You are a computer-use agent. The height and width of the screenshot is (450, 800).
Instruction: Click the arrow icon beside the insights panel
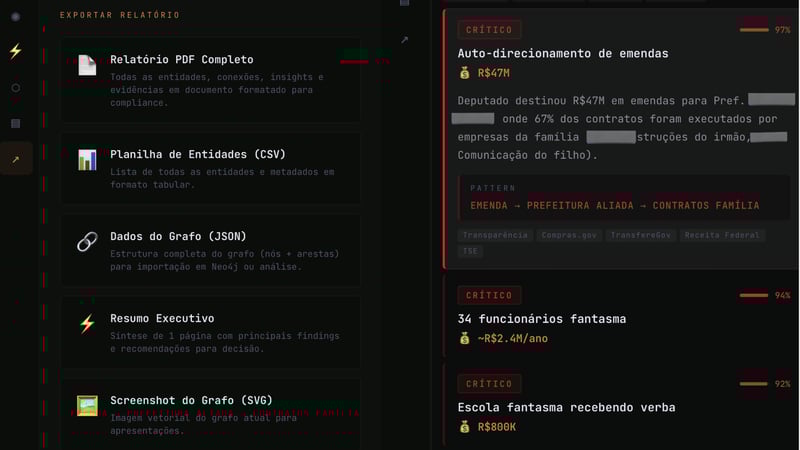pyautogui.click(x=404, y=40)
